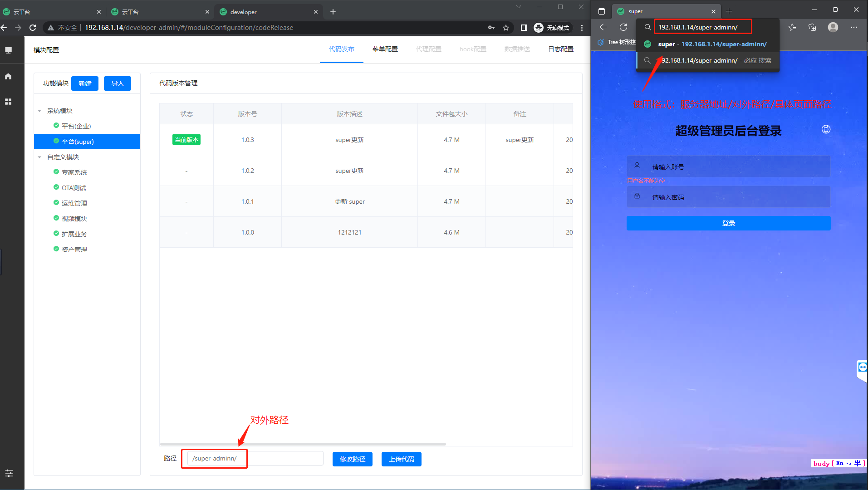Click the horizontal scrollbar under the version table
The image size is (868, 490).
pyautogui.click(x=303, y=444)
